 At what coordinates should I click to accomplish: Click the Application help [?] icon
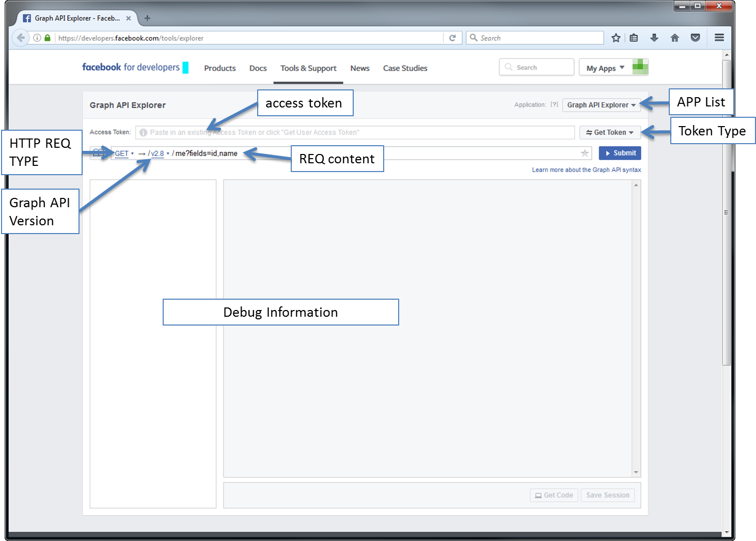[554, 104]
